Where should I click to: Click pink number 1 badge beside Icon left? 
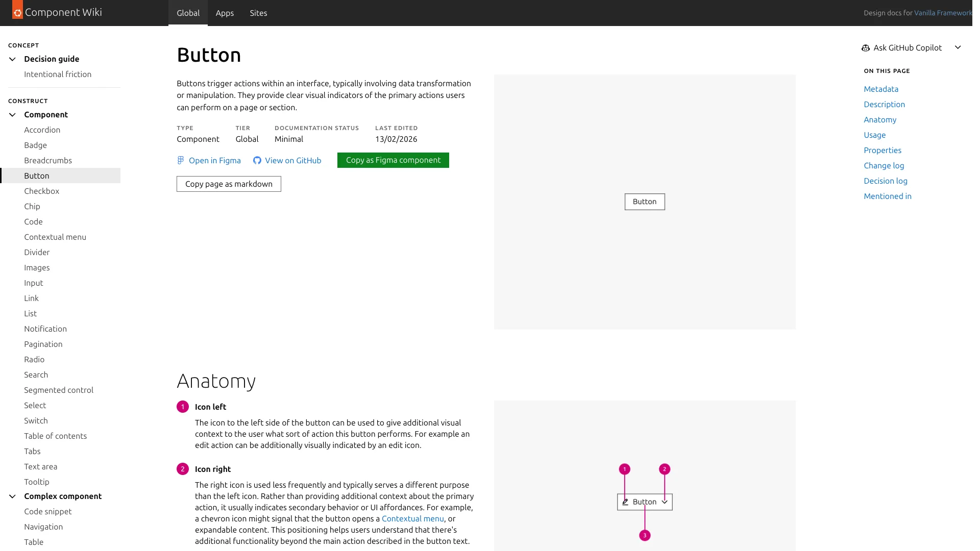click(183, 407)
